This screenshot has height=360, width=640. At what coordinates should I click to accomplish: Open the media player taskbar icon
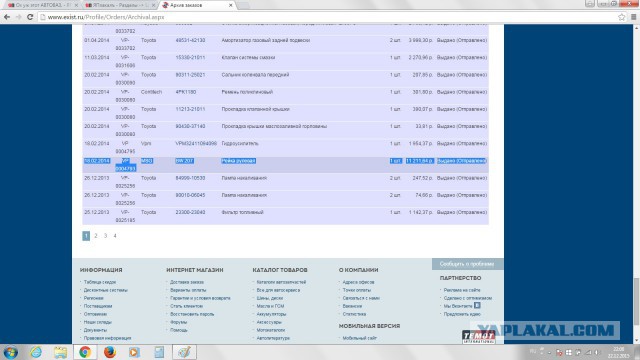pyautogui.click(x=134, y=352)
